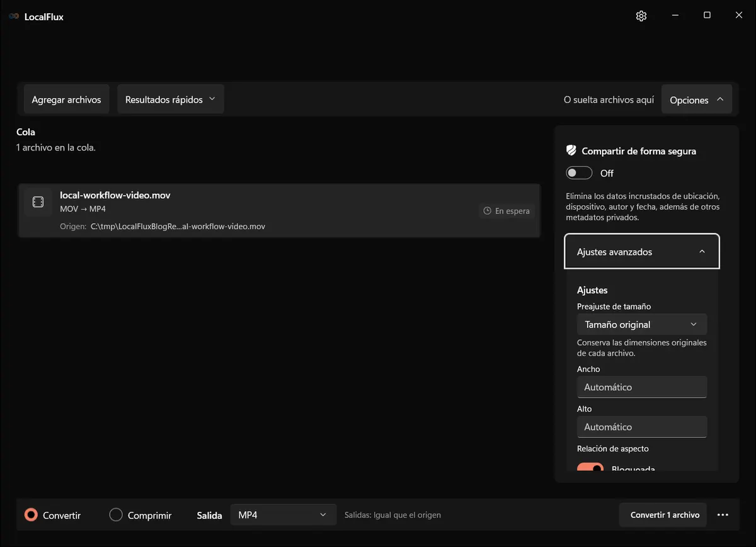Viewport: 756px width, 547px height.
Task: Click Salidas: Igual que el origen text
Action: [392, 515]
